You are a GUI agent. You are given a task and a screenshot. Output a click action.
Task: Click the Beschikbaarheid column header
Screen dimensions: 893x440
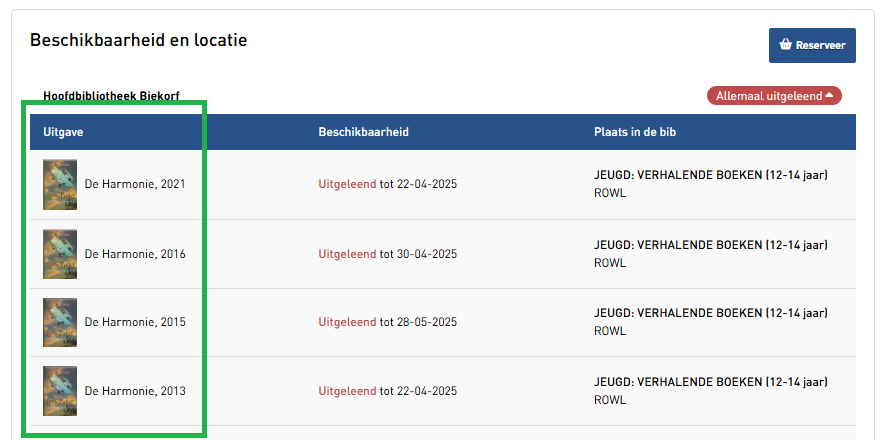(363, 132)
